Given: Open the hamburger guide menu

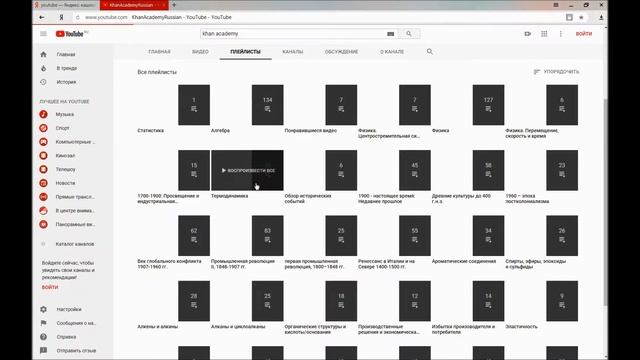Looking at the screenshot, I should tap(43, 34).
